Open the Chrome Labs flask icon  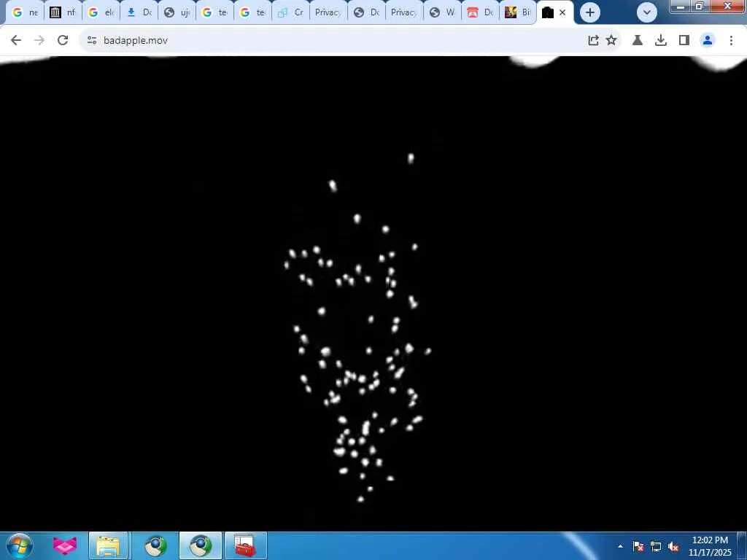[x=638, y=41]
